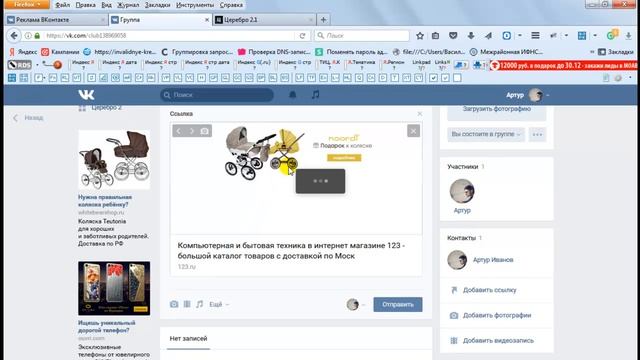This screenshot has width=640, height=360.
Task: Open link title Компьютерная и бытовая техника
Action: tap(291, 251)
